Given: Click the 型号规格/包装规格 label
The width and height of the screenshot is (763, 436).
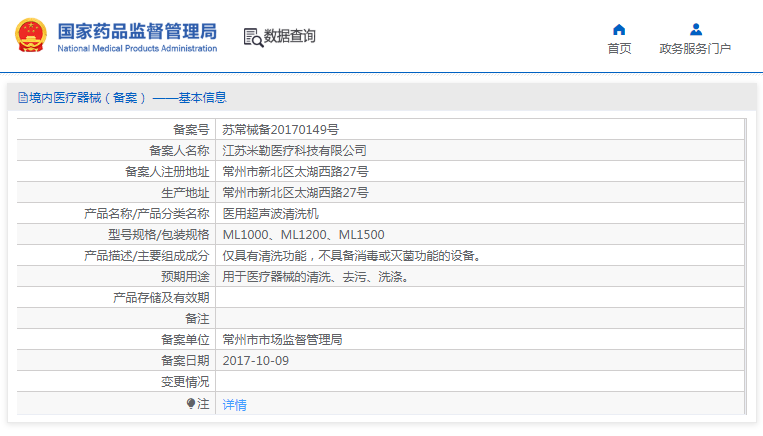Looking at the screenshot, I should 159,235.
